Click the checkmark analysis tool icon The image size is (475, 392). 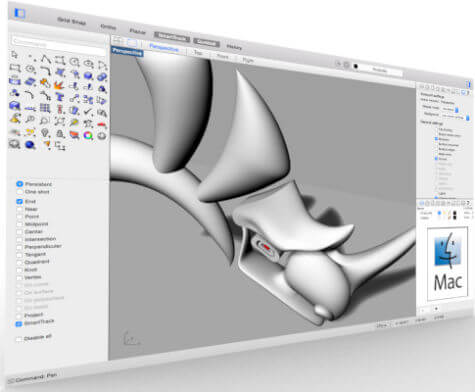click(88, 112)
